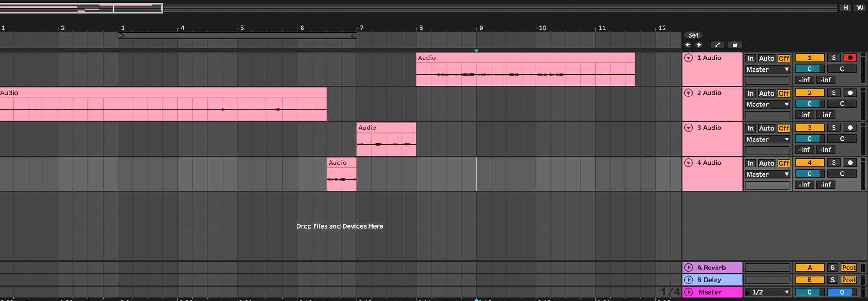Select the small Audio clip on track 4
This screenshot has height=301, width=868.
(x=342, y=174)
